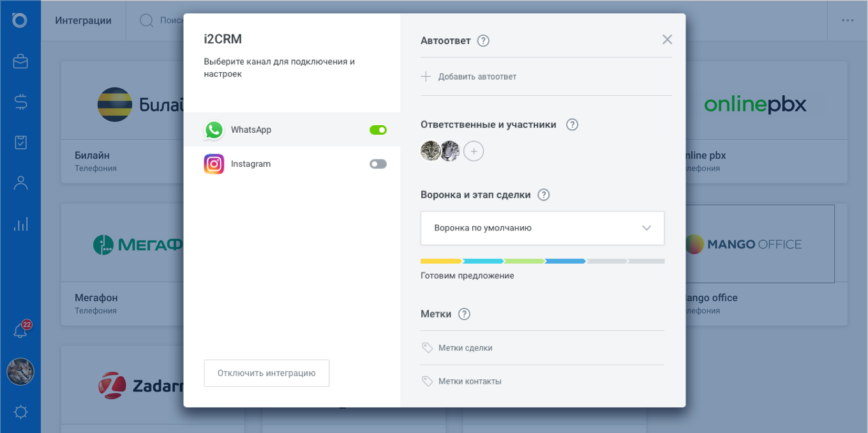
Task: Click the Готовим предложение stage label
Action: coord(467,276)
